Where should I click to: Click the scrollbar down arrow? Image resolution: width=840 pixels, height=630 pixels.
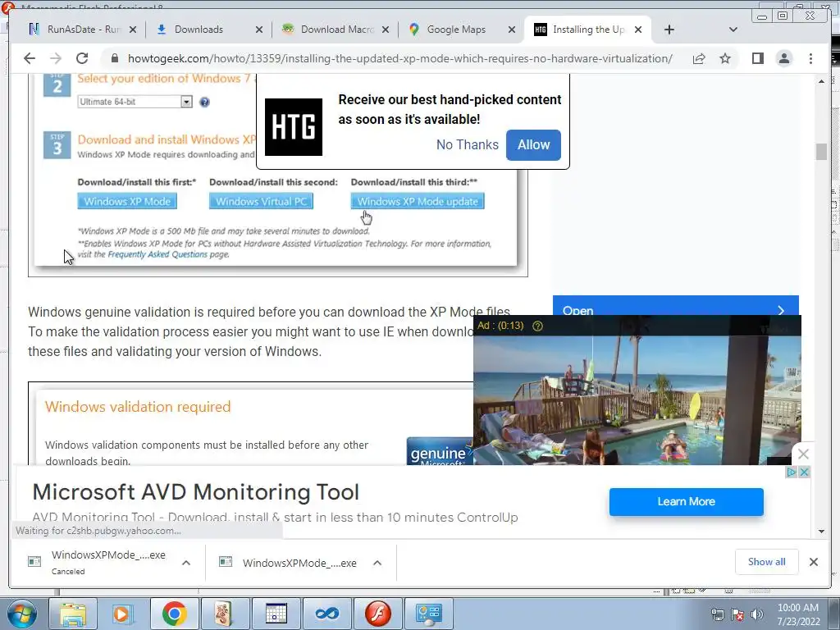tap(821, 532)
